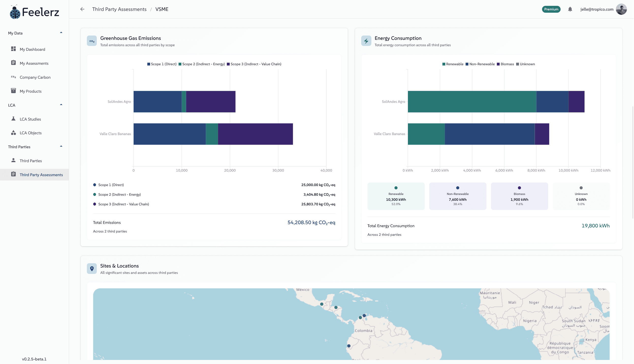
Task: Click the Sites & Locations pin icon
Action: [x=92, y=269]
